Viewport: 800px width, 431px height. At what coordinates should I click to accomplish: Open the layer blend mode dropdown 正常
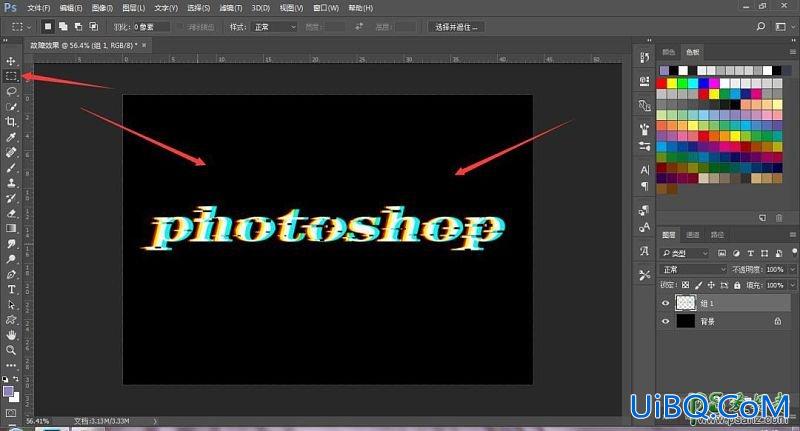point(693,269)
